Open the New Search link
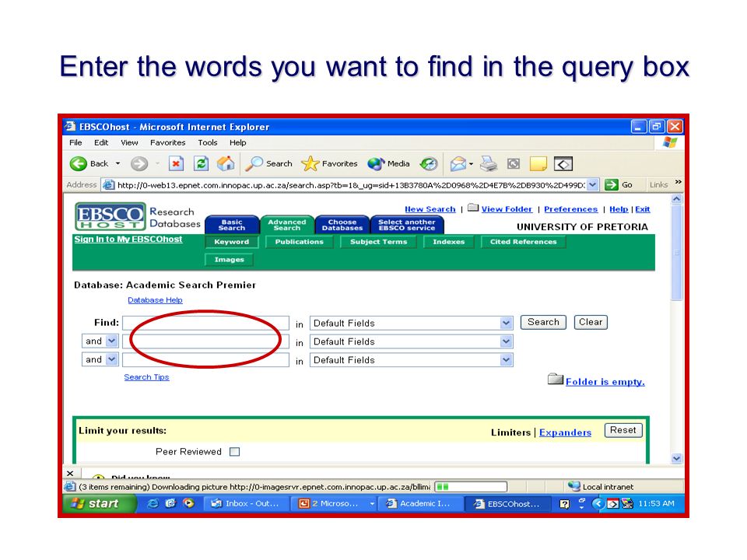 point(430,209)
